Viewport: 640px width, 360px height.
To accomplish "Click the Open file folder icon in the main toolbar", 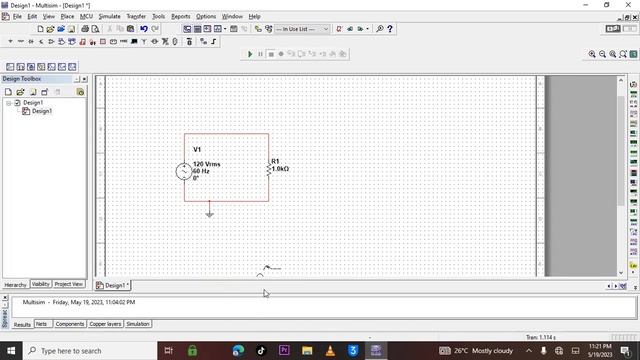I will click(50, 29).
